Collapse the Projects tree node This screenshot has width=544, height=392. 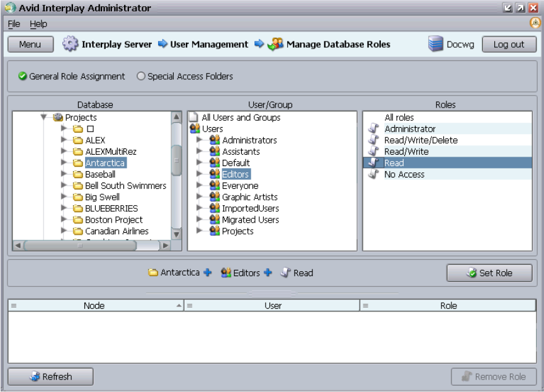click(x=44, y=118)
